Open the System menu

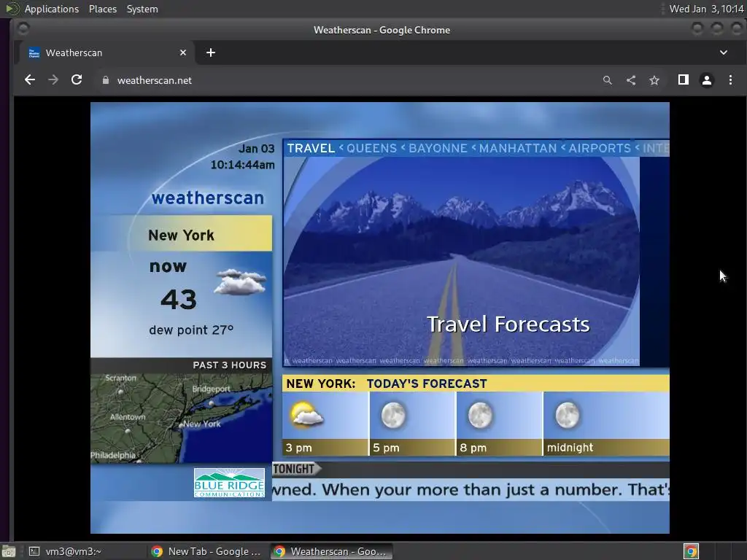click(142, 9)
